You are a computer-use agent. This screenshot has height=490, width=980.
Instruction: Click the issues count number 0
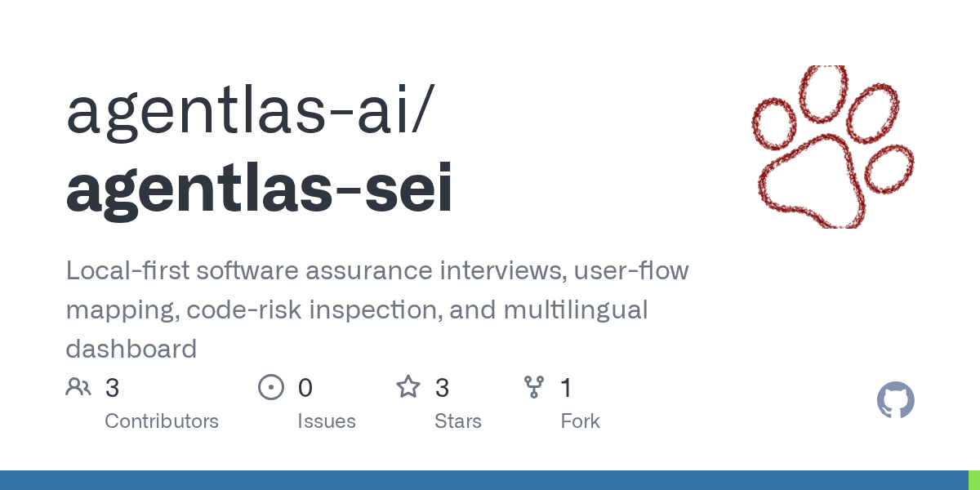305,388
